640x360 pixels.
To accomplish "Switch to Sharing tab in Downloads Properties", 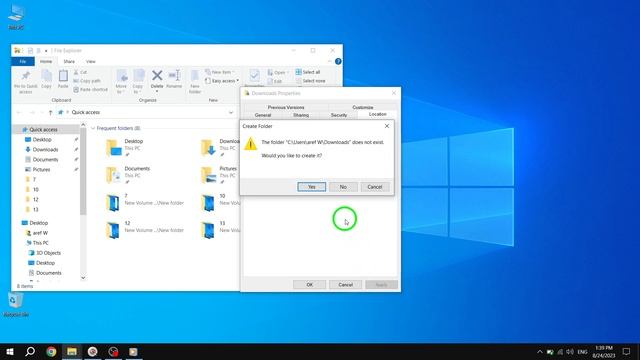I will coord(301,115).
